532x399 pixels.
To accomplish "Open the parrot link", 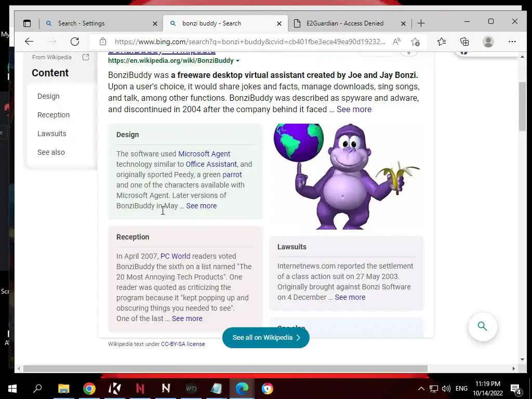I will tap(232, 175).
